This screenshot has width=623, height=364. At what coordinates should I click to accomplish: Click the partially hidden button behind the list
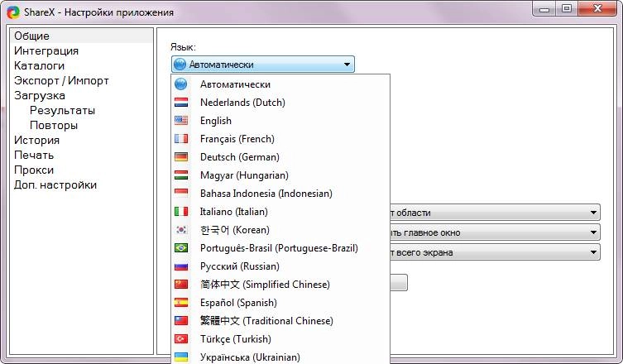point(399,283)
